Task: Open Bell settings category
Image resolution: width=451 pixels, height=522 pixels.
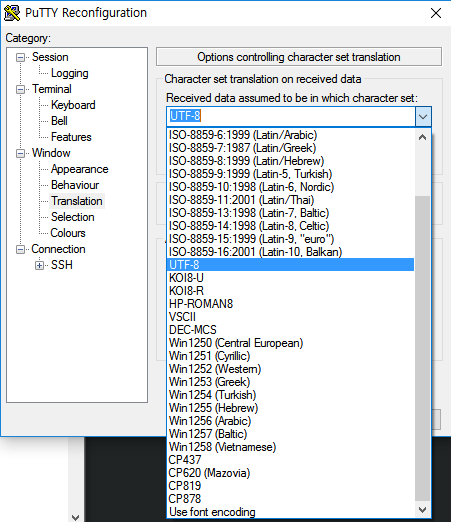Action: click(x=59, y=121)
